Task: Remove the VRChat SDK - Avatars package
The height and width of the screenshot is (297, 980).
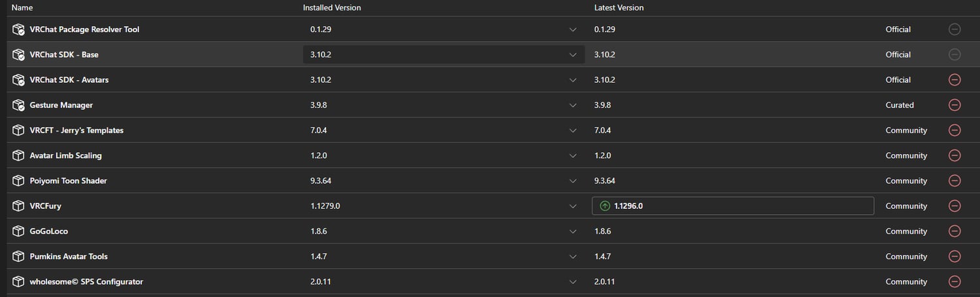Action: pos(954,80)
